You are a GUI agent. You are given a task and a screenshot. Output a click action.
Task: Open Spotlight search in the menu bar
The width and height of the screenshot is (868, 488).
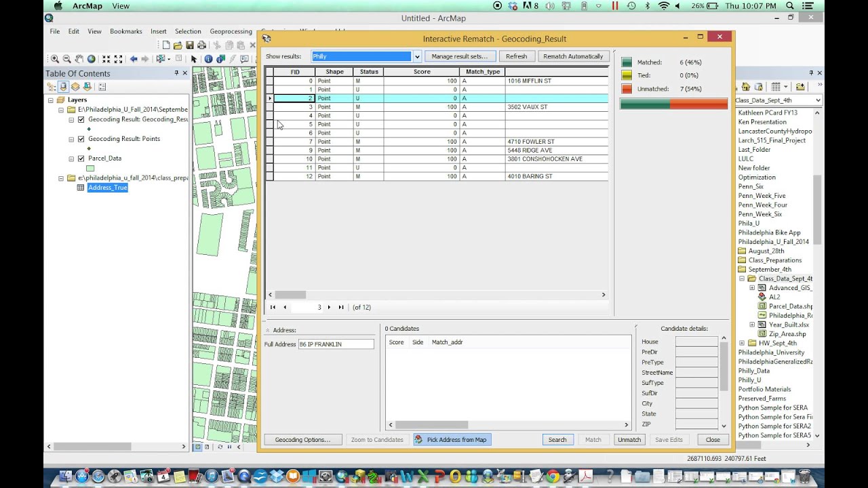(x=790, y=6)
